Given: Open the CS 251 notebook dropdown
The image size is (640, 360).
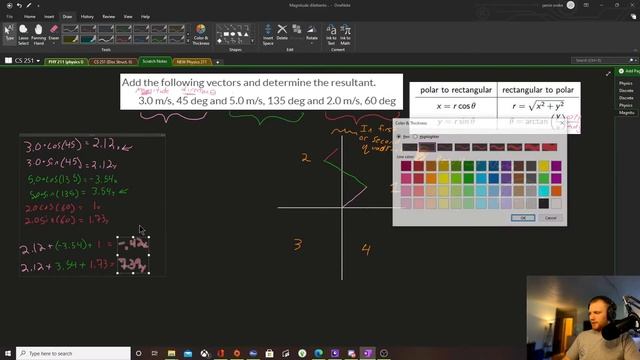Looking at the screenshot, I should [27, 60].
